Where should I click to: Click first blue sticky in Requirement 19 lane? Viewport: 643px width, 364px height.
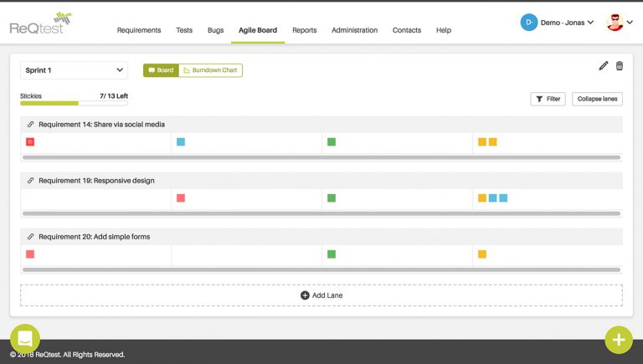(x=493, y=198)
